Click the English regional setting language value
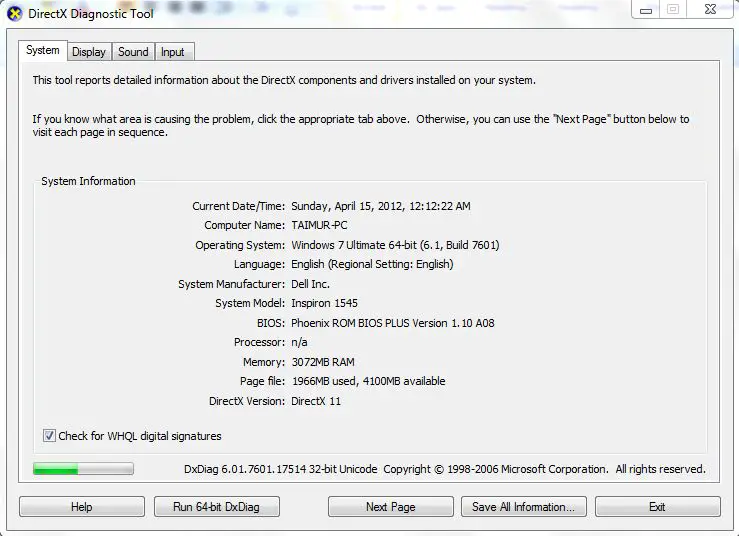This screenshot has width=739, height=536. [x=372, y=264]
